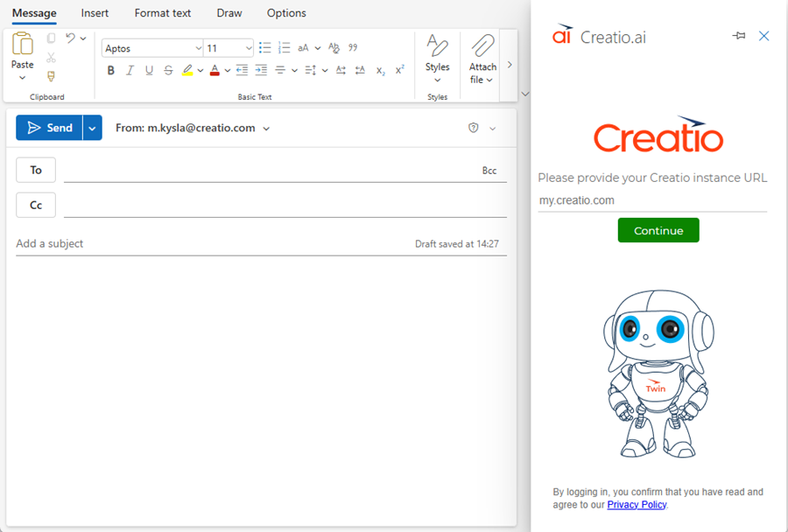Toggle strikethrough formatting
Screen dimensions: 788x532
coord(168,70)
